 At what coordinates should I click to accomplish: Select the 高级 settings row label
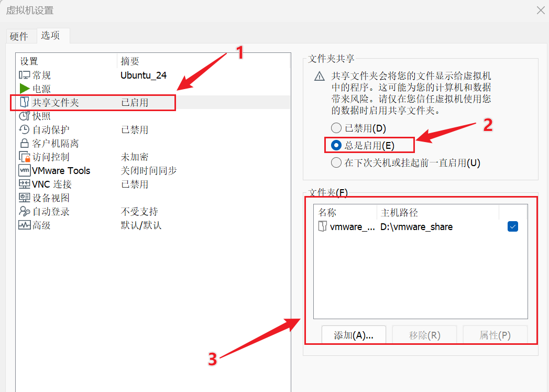(x=42, y=225)
